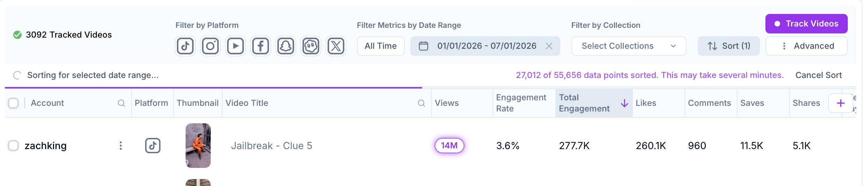Filter by Instagram platform icon
Image resolution: width=868 pixels, height=186 pixels.
[210, 46]
